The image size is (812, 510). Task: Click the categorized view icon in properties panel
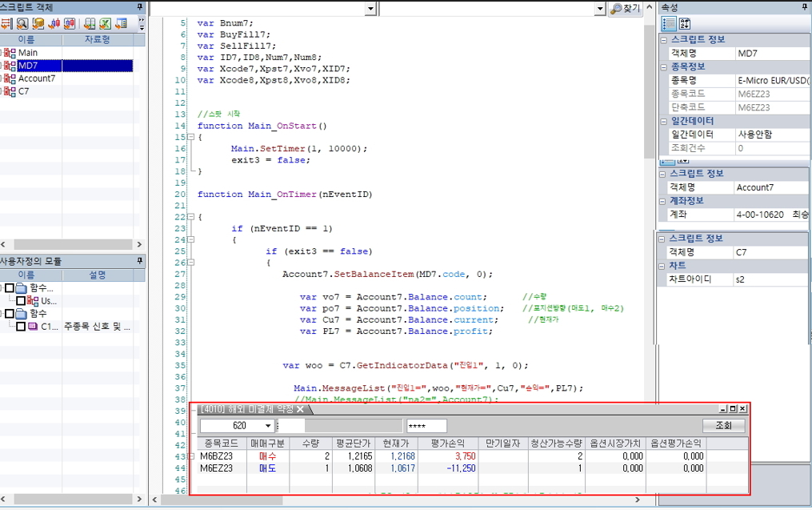click(669, 23)
